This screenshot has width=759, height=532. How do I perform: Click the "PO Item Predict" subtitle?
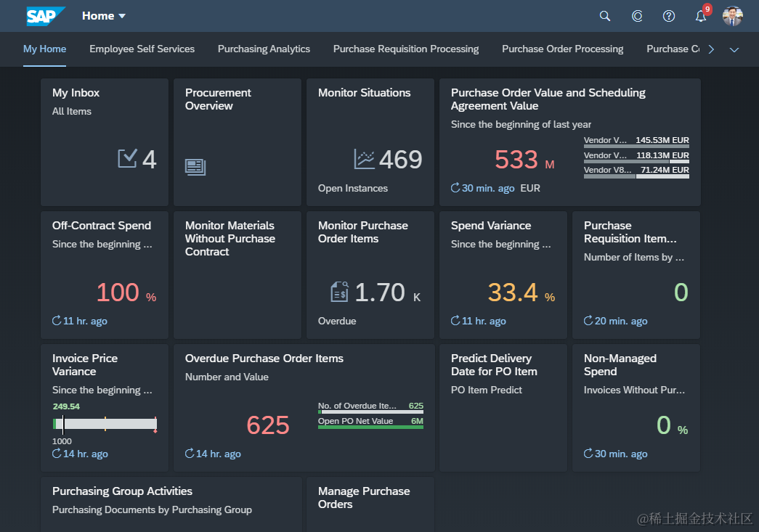click(x=486, y=390)
